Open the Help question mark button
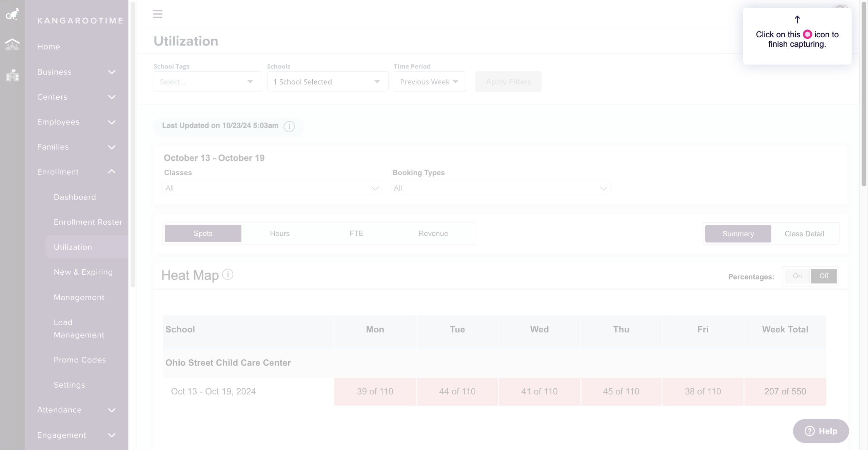The width and height of the screenshot is (868, 450). pos(821,431)
